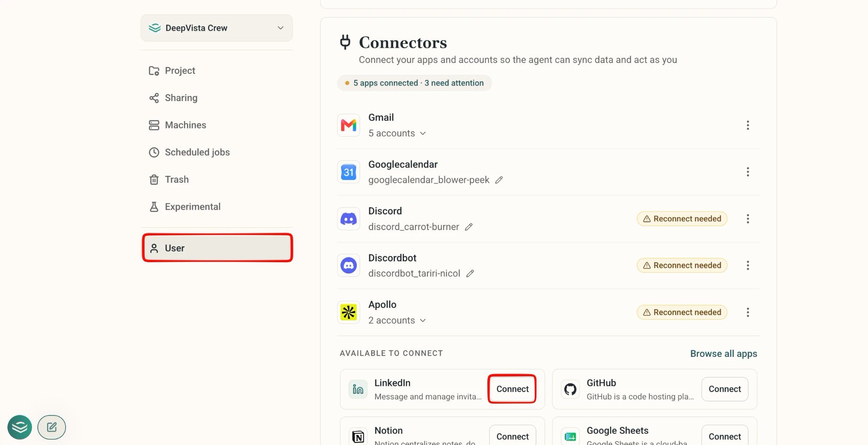Click the Discordbot app icon

349,265
